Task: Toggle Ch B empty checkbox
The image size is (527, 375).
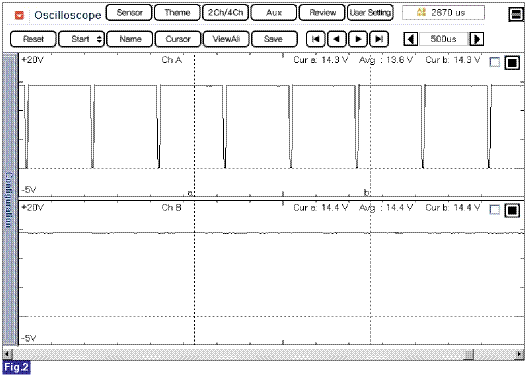Action: tap(495, 210)
